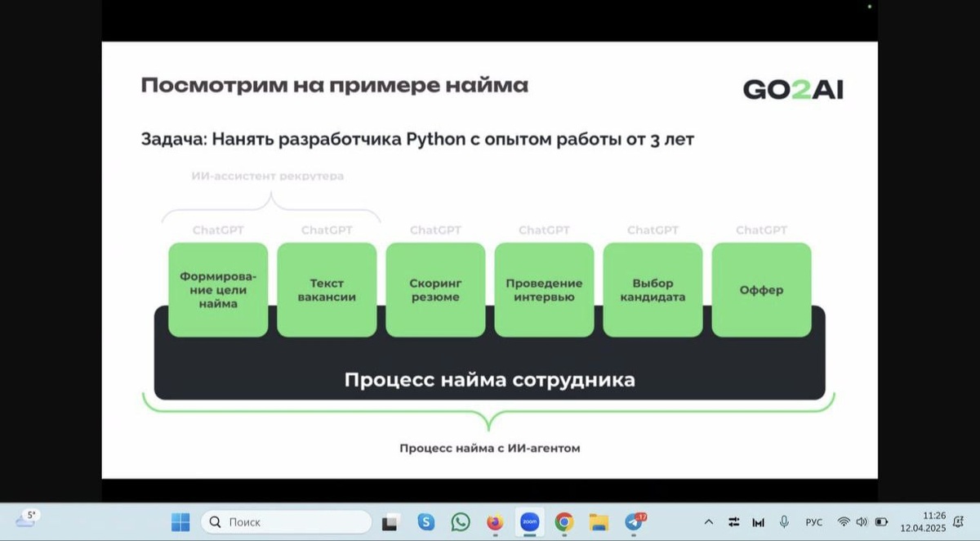Viewport: 980px width, 541px height.
Task: Click the 'Формирование цели найма' green block
Action: [218, 289]
